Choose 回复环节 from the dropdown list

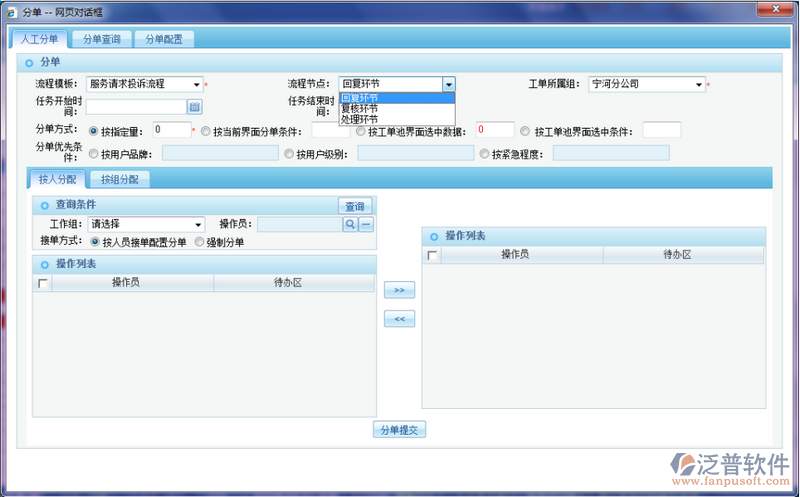397,98
